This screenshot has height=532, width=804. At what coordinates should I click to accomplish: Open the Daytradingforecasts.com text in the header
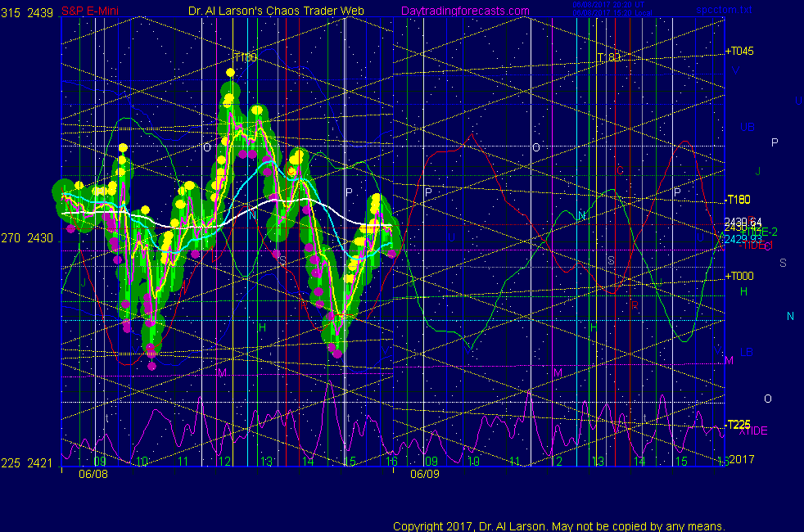pos(465,11)
